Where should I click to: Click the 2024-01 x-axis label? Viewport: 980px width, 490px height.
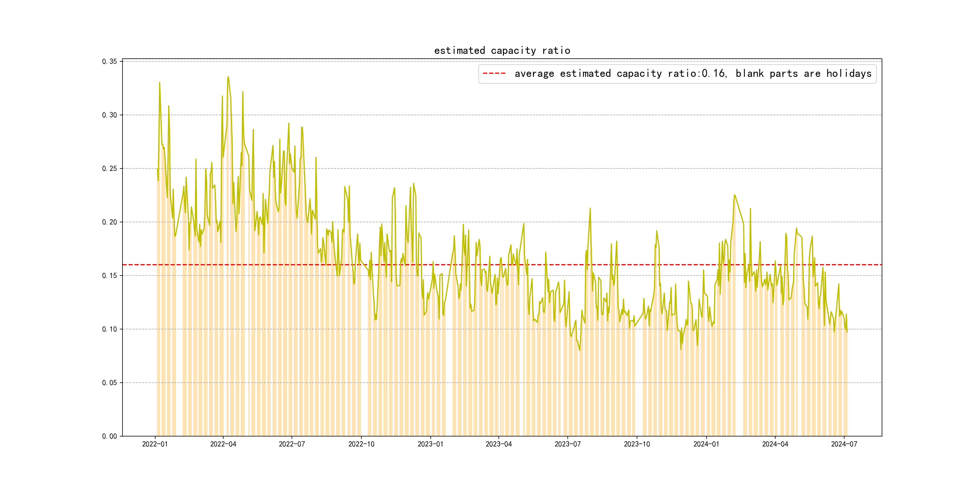(x=706, y=444)
